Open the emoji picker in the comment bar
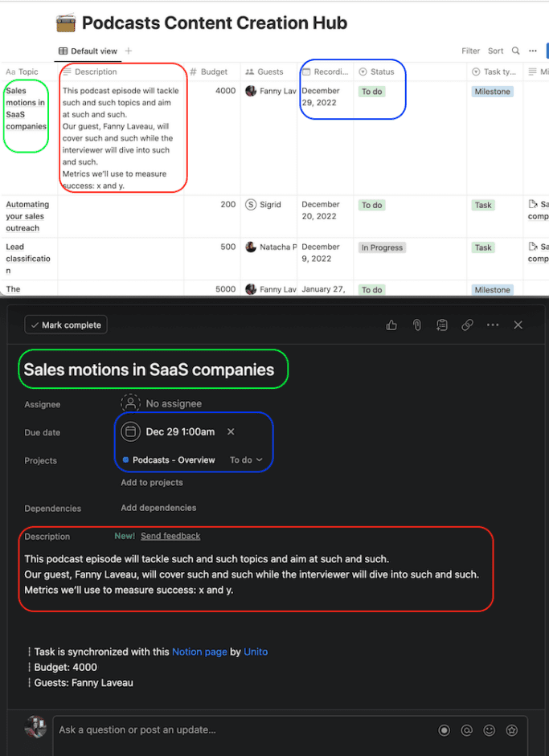The width and height of the screenshot is (549, 756). click(489, 730)
